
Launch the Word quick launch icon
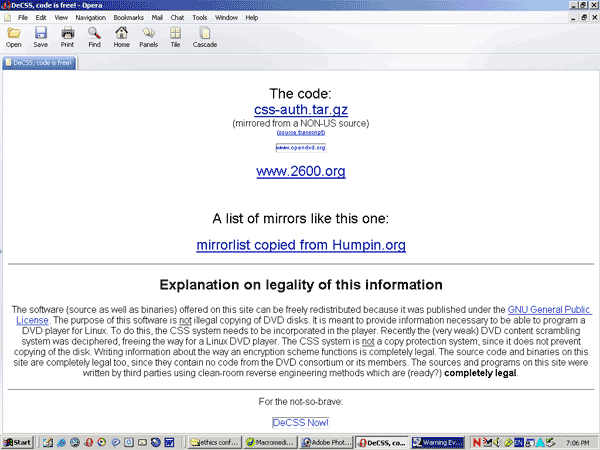click(169, 443)
